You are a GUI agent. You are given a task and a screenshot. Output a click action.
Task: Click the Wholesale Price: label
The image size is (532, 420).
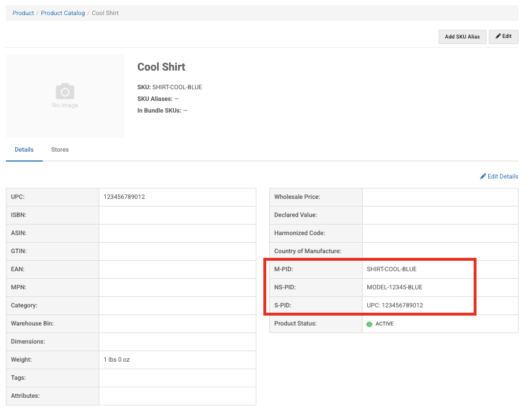tap(297, 197)
